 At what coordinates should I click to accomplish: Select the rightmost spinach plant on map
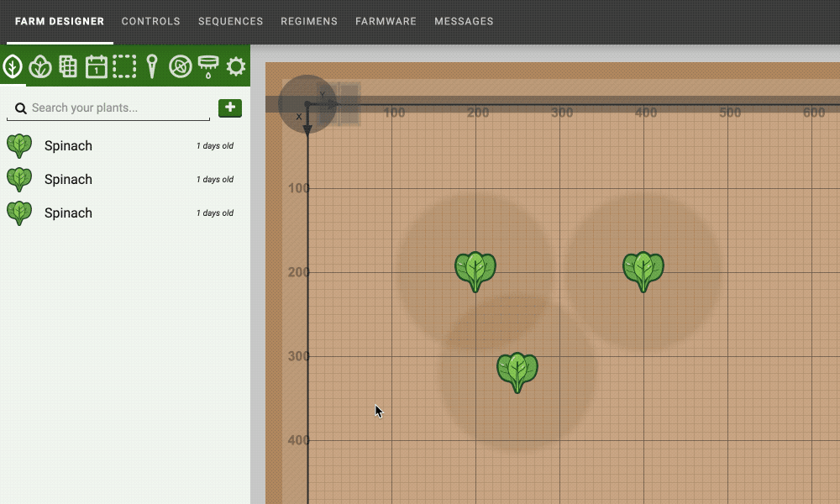tap(643, 270)
